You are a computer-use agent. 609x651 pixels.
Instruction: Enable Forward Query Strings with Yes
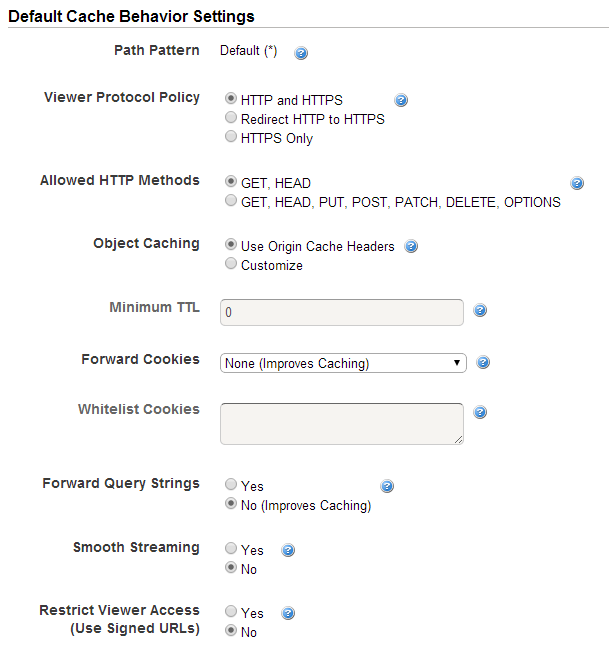tap(231, 484)
